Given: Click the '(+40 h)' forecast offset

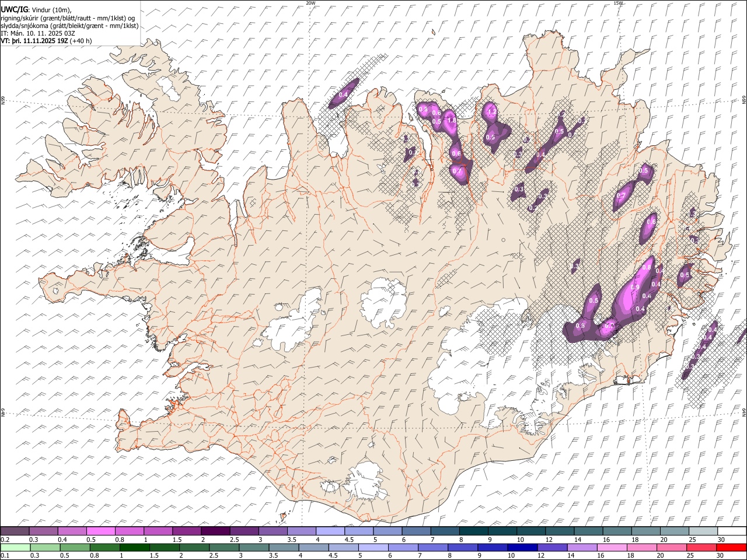Looking at the screenshot, I should click(81, 41).
